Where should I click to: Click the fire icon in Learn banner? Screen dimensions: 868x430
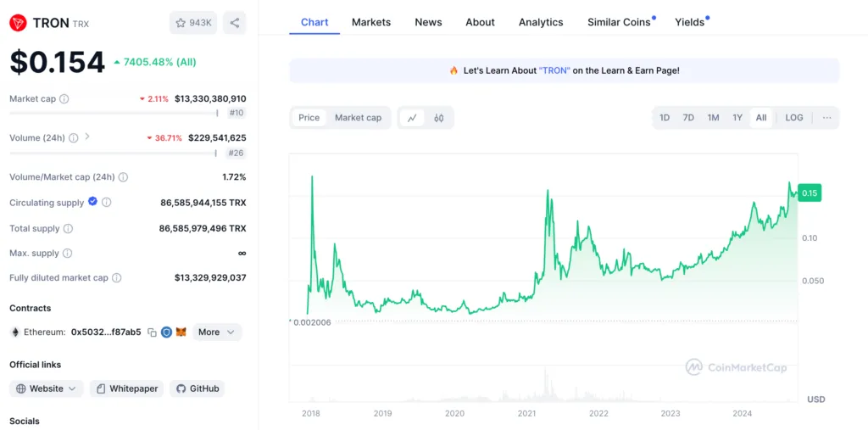click(x=454, y=70)
